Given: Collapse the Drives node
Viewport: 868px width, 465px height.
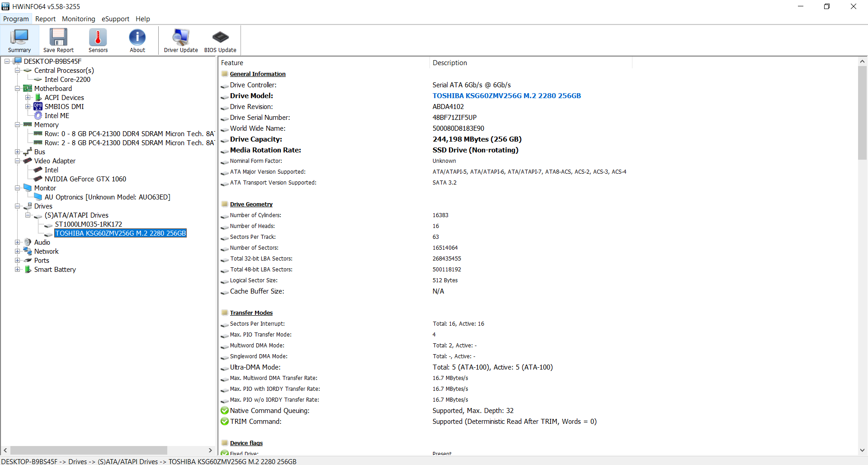Looking at the screenshot, I should pos(17,206).
